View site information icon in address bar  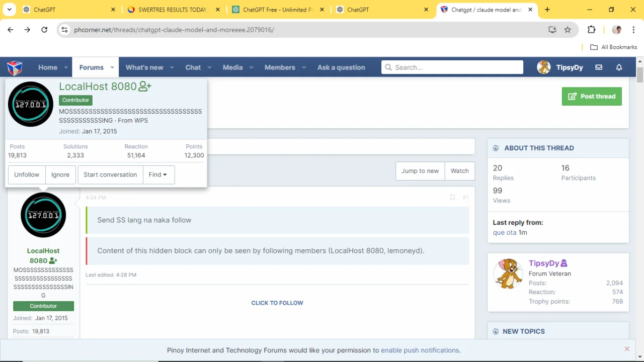(x=64, y=30)
